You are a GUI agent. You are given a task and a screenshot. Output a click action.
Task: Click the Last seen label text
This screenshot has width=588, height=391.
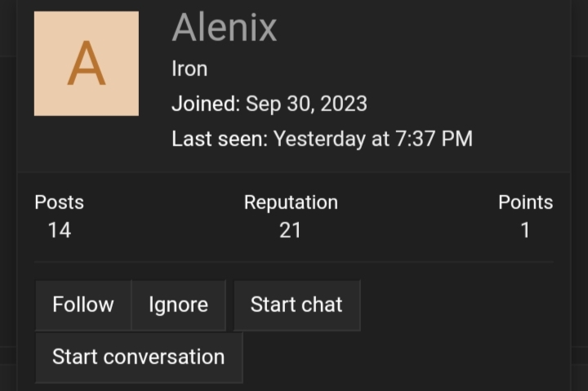220,139
